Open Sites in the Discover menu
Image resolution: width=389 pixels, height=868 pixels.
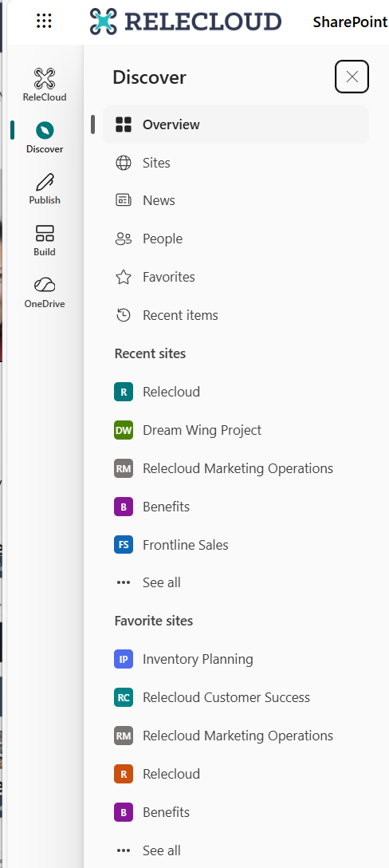coord(236,163)
